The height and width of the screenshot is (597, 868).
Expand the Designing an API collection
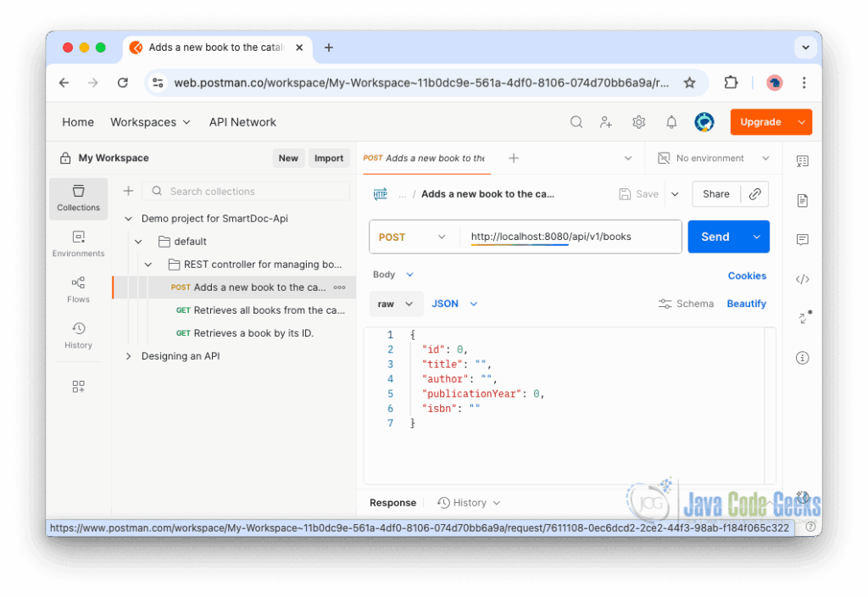129,356
